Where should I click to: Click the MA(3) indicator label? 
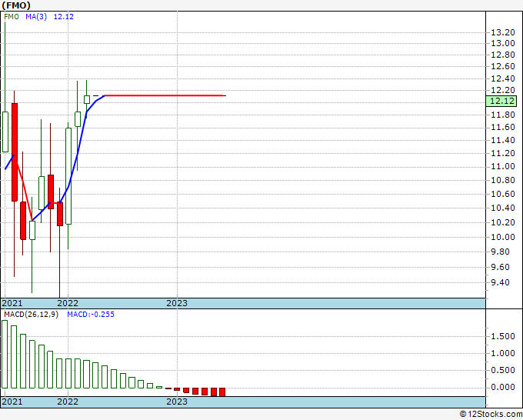(36, 17)
